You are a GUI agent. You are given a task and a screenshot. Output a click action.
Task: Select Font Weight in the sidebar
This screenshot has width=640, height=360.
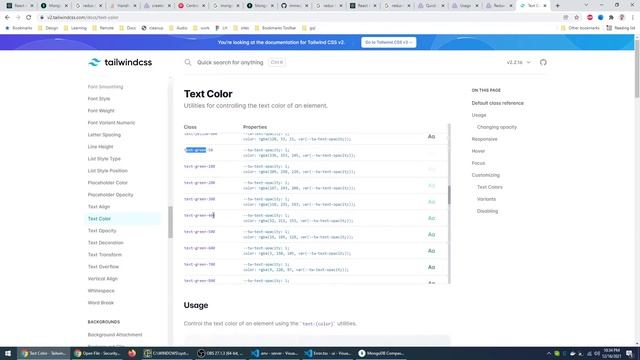click(101, 111)
